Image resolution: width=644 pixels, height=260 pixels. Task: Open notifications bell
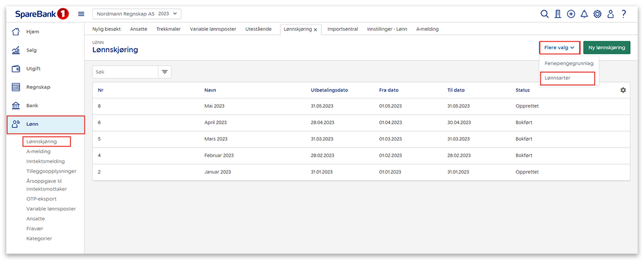[x=584, y=14]
